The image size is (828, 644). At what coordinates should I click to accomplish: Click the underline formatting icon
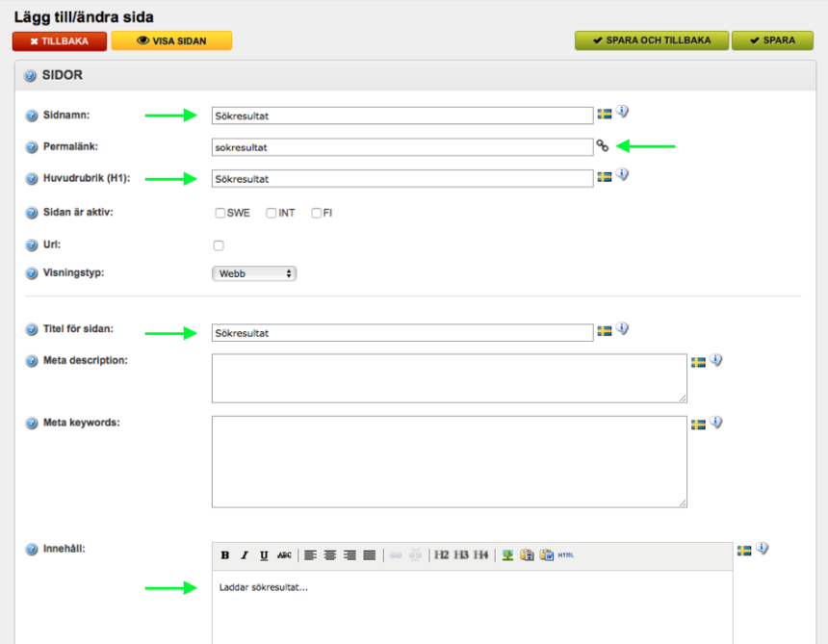(x=264, y=555)
